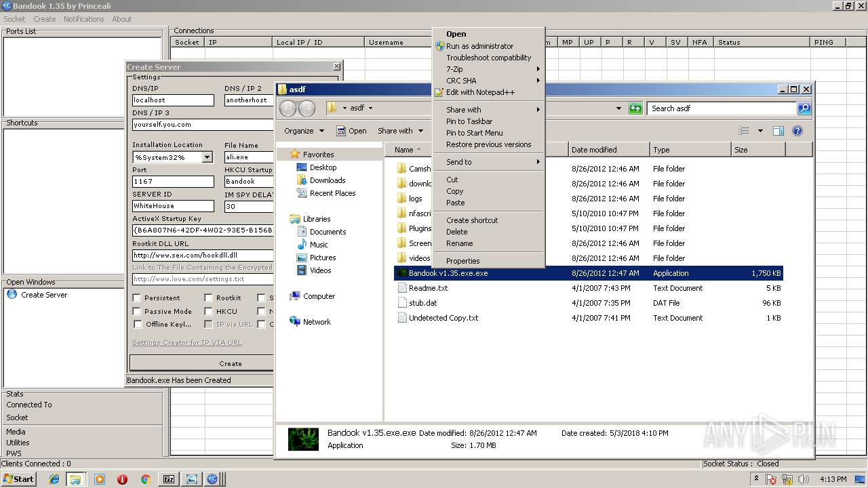
Task: Open the Socket menu in Bandook
Action: click(x=14, y=19)
